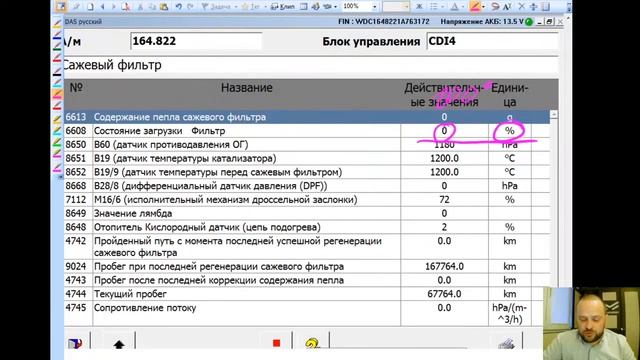This screenshot has height=360, width=640.
Task: Toggle bold formatting (Ж) in the toolbar
Action: point(419,7)
